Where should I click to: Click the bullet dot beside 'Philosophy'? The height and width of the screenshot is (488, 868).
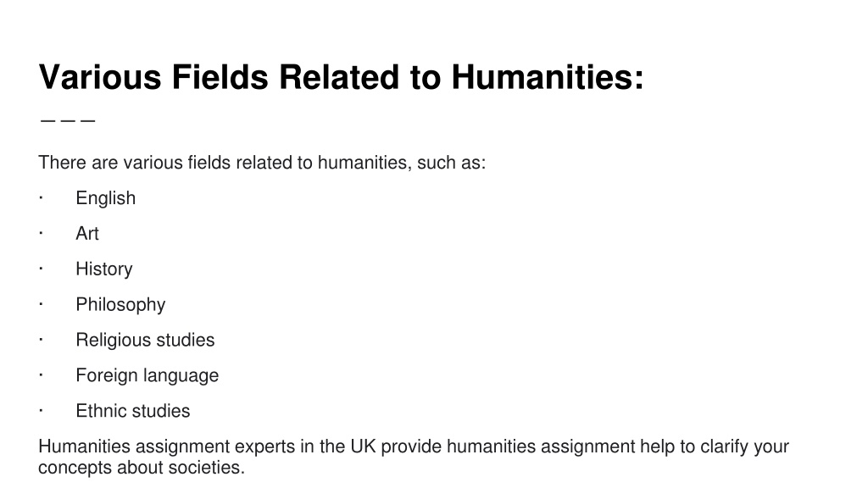pos(41,304)
